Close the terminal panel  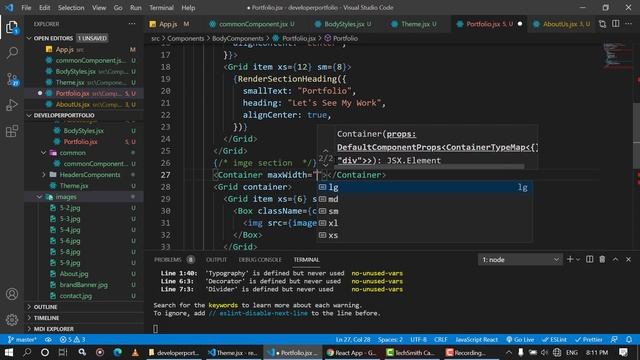[628, 259]
